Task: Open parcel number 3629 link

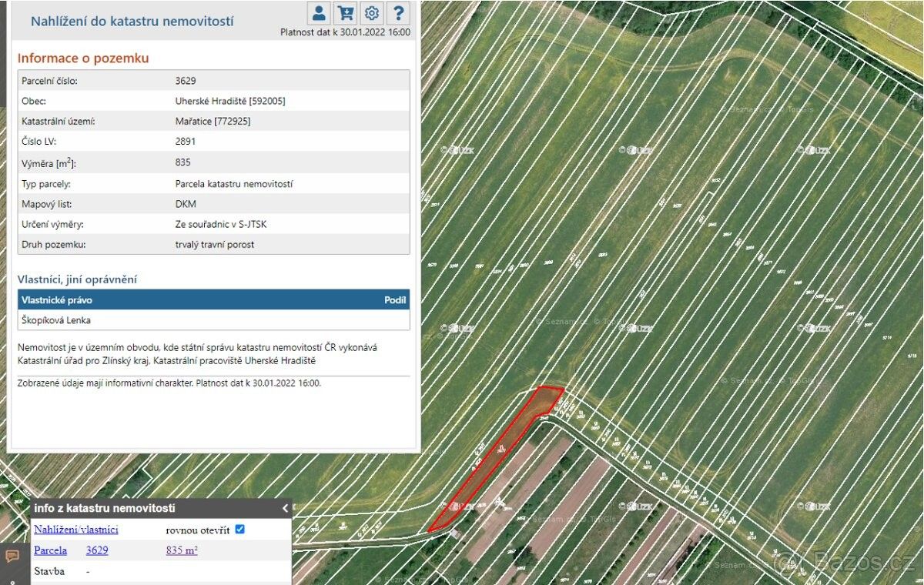Action: (97, 550)
